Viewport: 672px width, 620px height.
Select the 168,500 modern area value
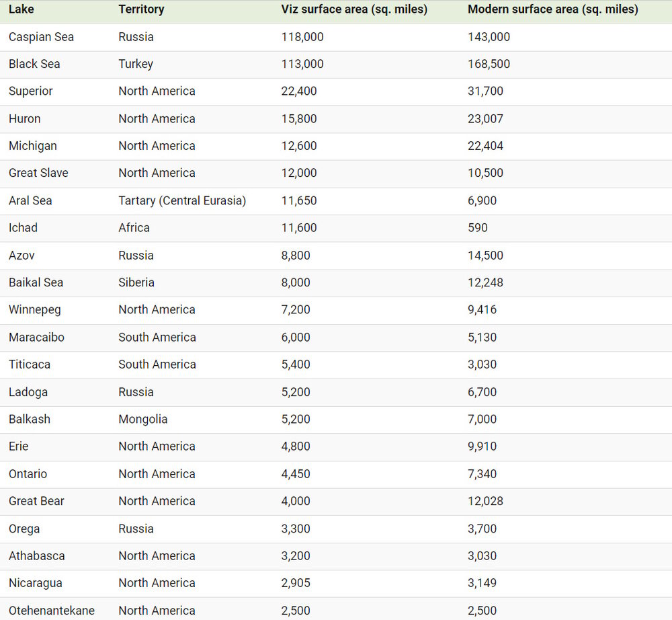click(x=489, y=64)
